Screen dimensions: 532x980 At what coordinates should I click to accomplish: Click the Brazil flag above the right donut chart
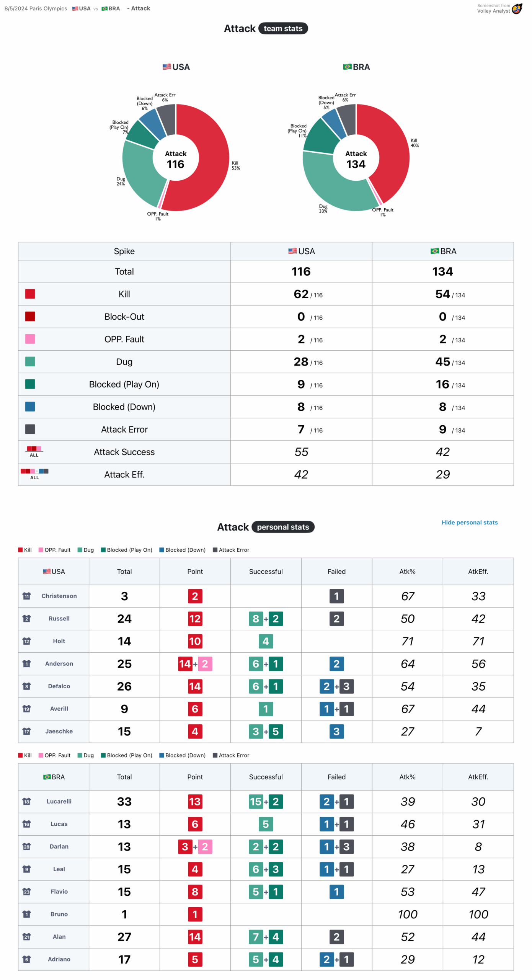347,67
